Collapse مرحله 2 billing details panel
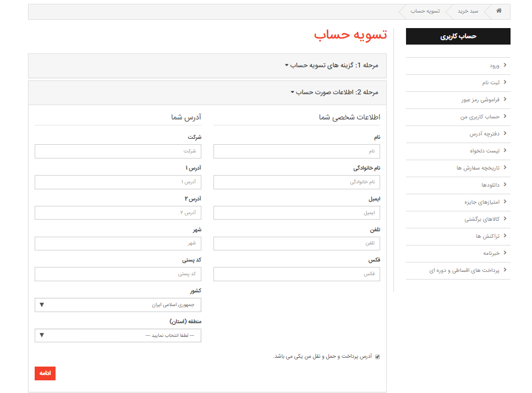 pos(334,92)
